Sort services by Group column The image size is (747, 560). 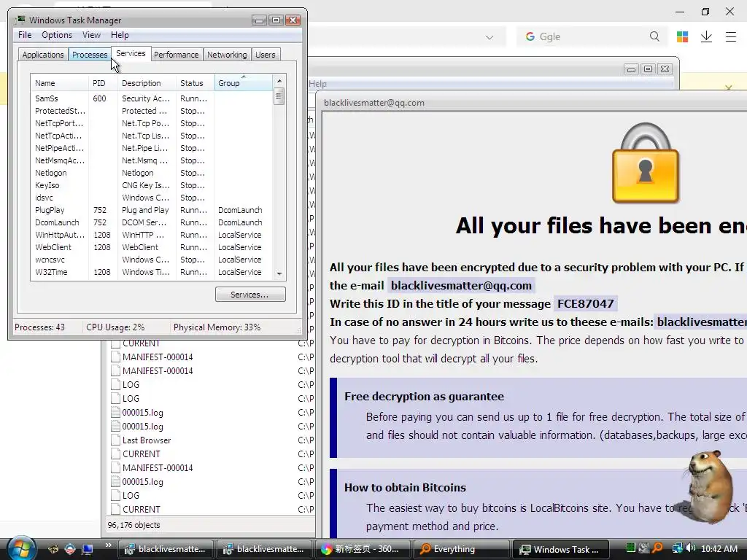pyautogui.click(x=244, y=83)
